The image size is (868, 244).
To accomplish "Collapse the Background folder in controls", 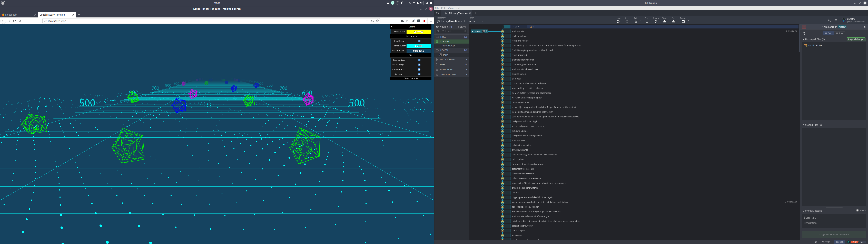I will click(411, 36).
